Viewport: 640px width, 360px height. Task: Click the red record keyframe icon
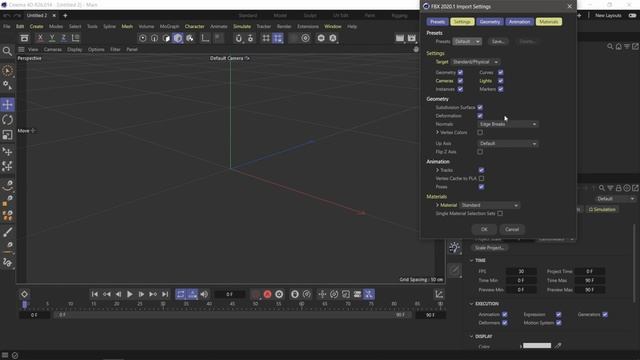coord(267,294)
